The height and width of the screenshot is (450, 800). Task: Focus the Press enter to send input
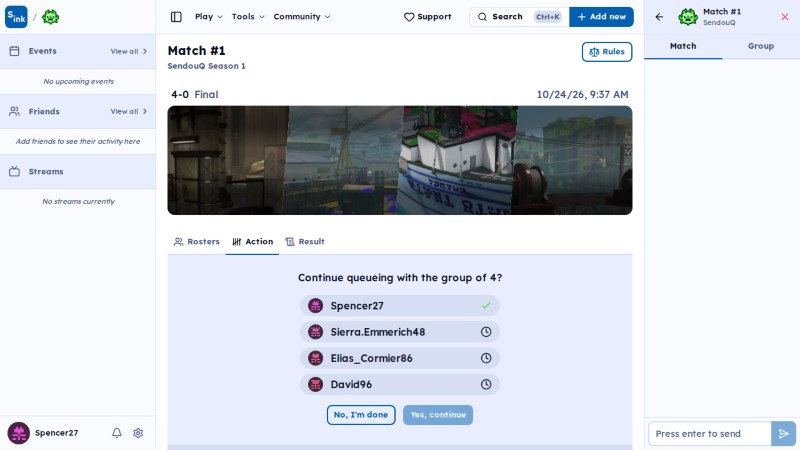(x=710, y=434)
